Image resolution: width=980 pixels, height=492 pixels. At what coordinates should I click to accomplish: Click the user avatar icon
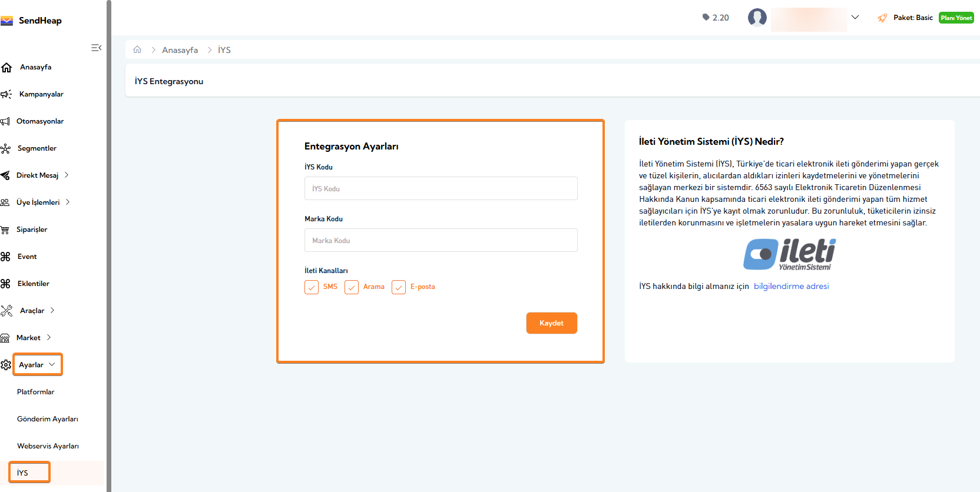coord(757,18)
